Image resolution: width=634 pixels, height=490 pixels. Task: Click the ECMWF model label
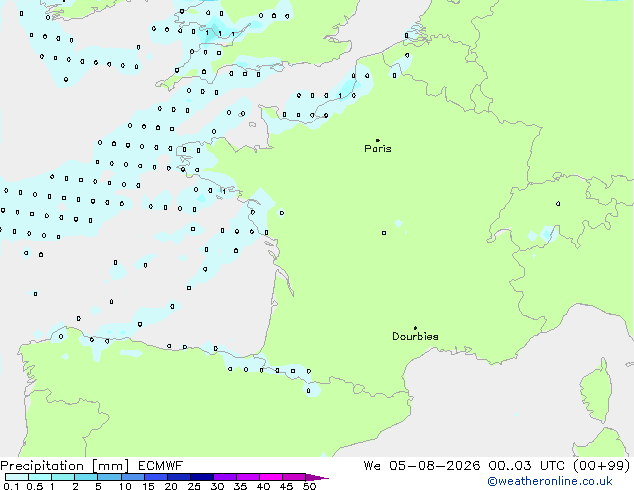[161, 466]
